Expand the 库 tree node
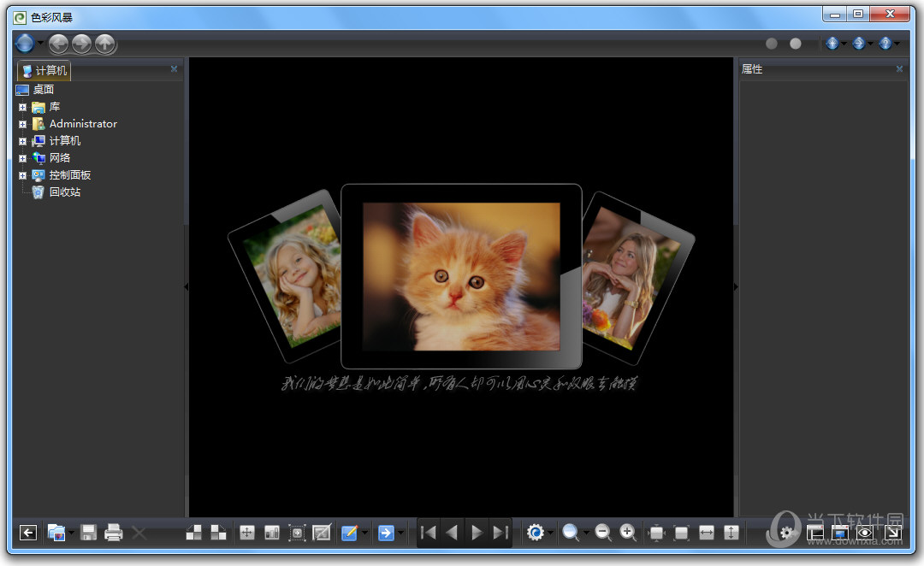 pyautogui.click(x=22, y=107)
